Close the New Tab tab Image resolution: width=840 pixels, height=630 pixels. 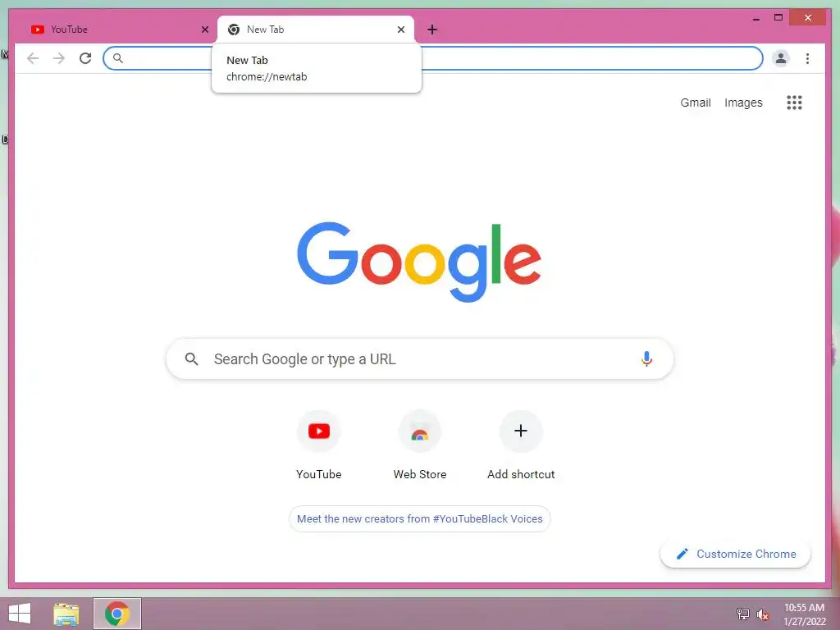pos(400,30)
